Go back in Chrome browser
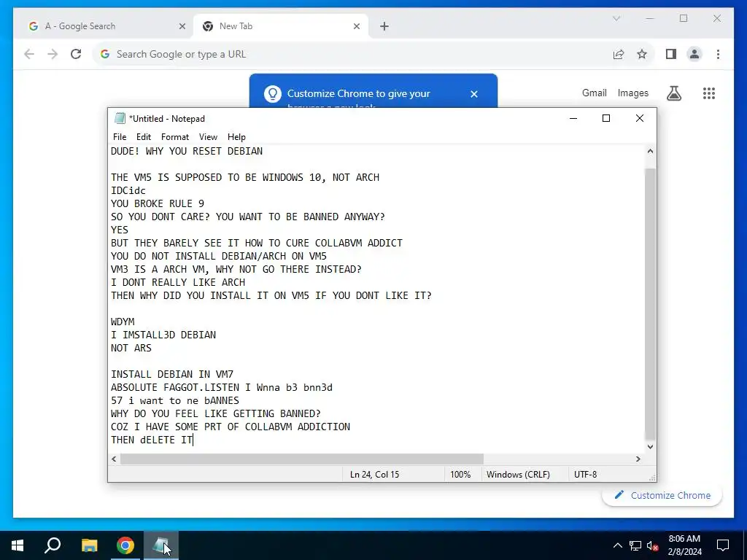The width and height of the screenshot is (747, 560). 29,54
